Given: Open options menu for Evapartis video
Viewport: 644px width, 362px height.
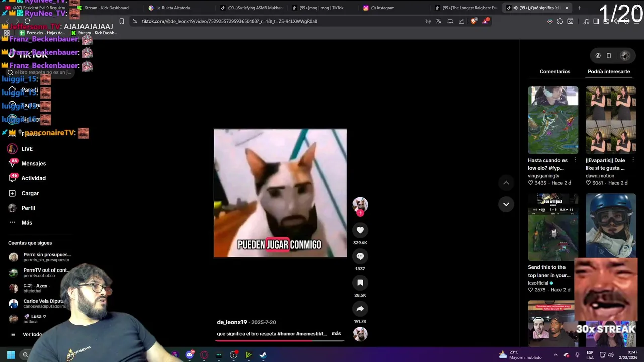Looking at the screenshot, I should click(633, 160).
